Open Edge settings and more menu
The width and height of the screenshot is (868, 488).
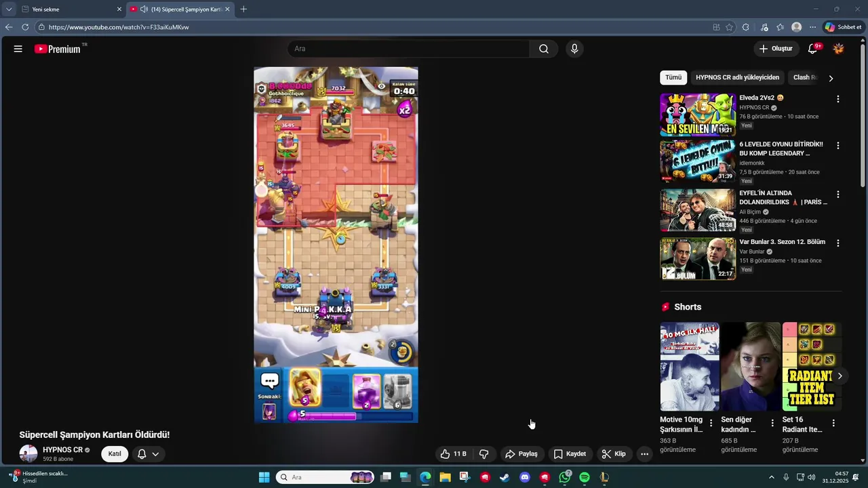point(813,27)
